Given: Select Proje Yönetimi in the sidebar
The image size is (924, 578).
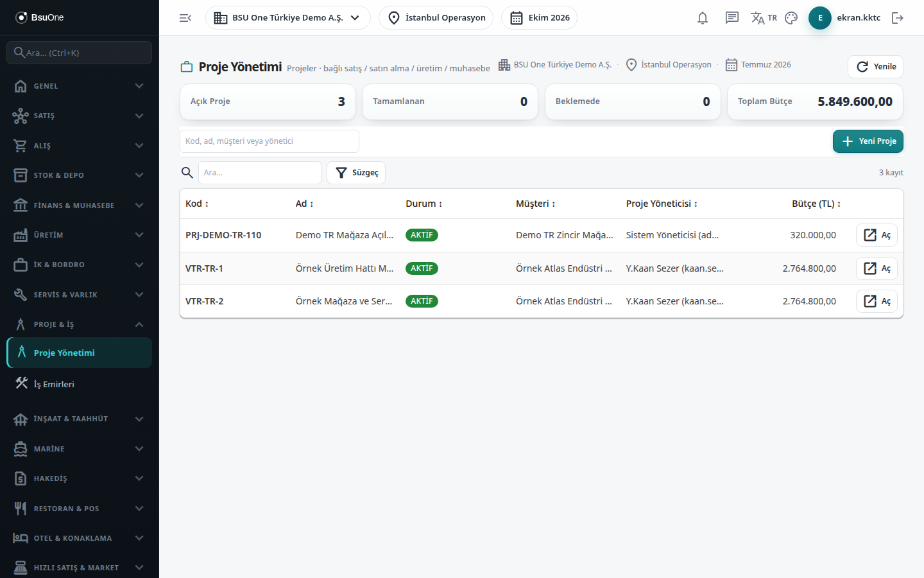Looking at the screenshot, I should pos(80,353).
